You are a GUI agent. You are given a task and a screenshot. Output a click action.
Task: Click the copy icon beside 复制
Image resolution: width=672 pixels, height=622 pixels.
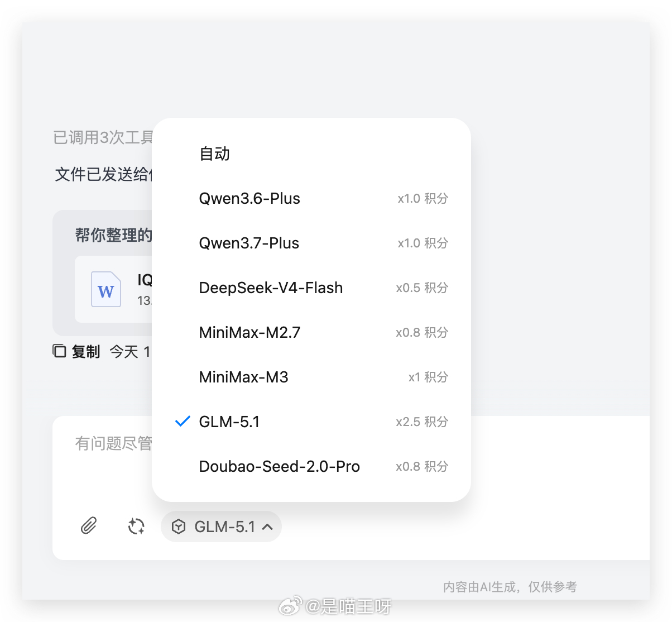[x=60, y=351]
